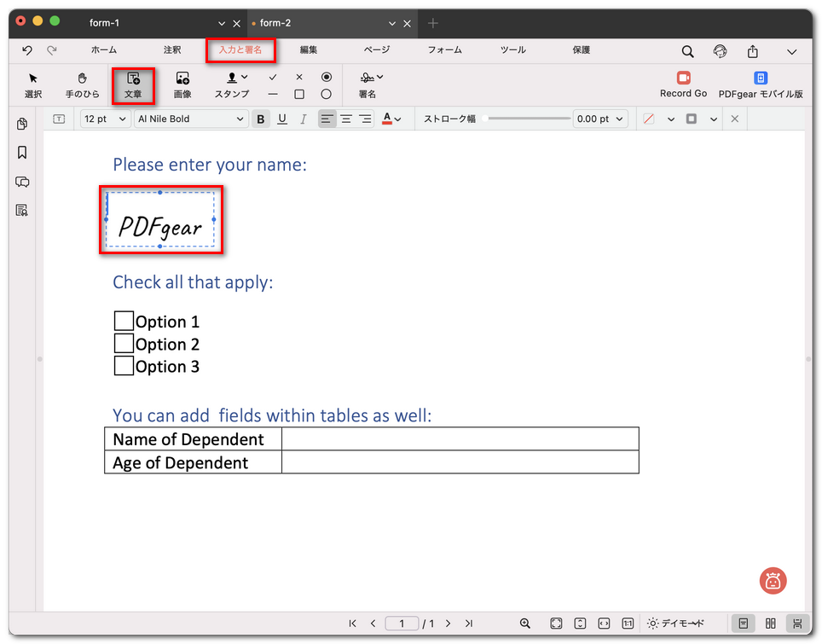Open the フォーム (Form) tab

(444, 50)
